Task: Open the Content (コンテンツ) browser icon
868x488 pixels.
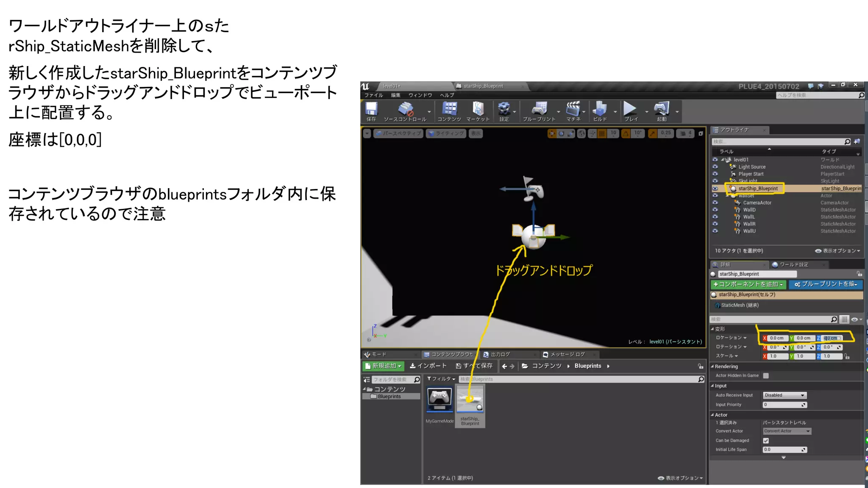Action: [x=449, y=109]
